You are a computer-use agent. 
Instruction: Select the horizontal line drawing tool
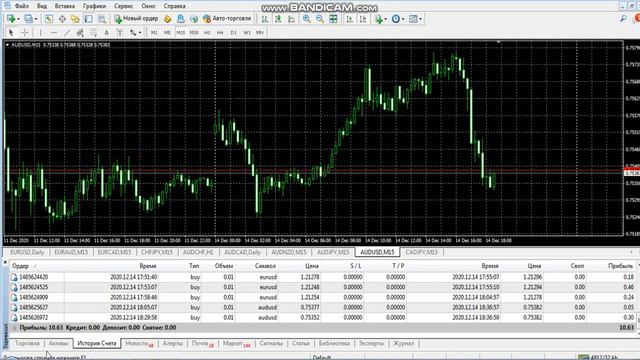(54, 33)
